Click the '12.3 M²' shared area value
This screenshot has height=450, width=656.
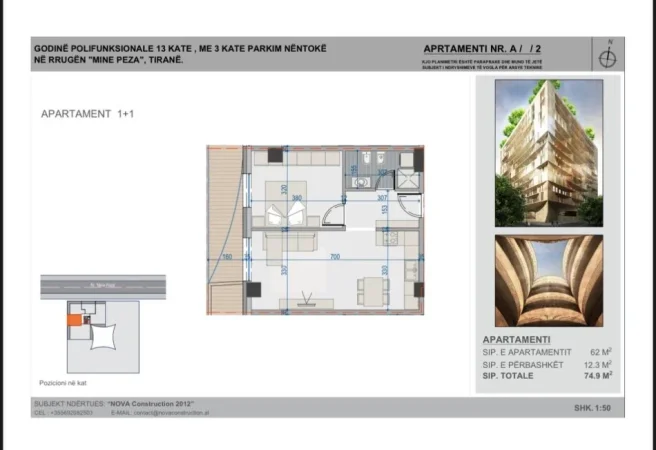coord(598,364)
